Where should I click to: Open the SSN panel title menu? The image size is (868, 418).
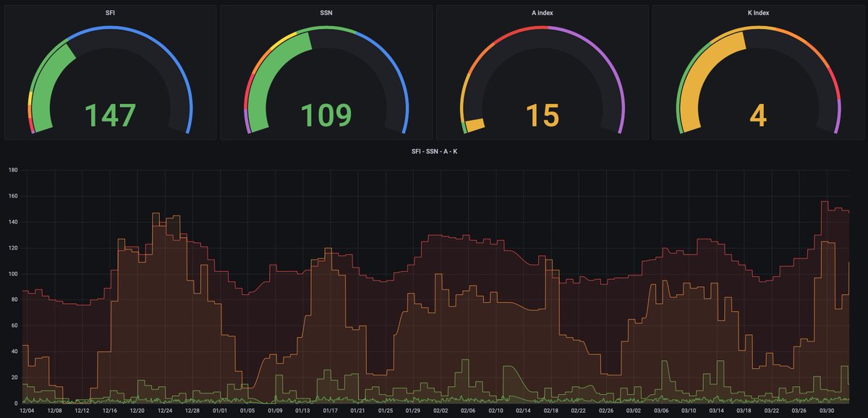tap(326, 12)
